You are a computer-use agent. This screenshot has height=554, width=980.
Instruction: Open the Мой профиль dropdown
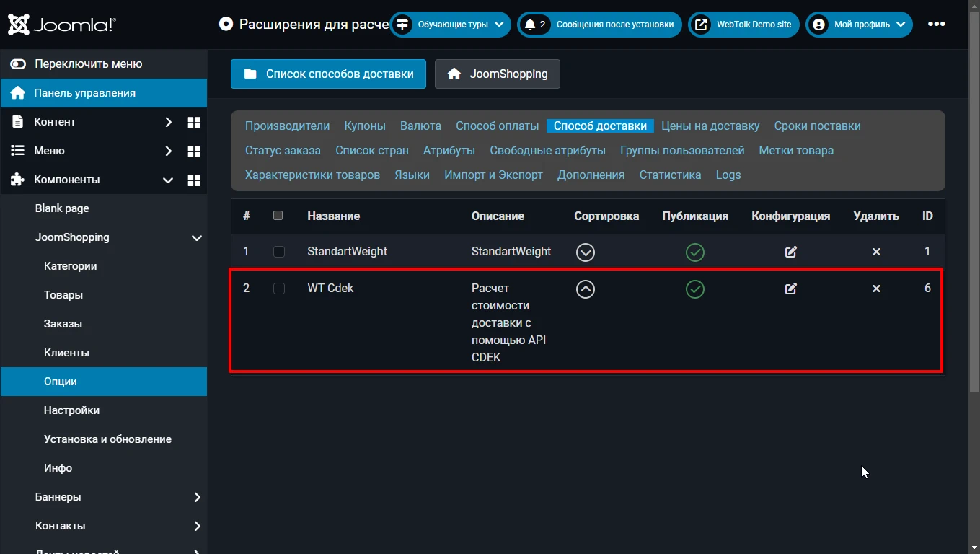click(x=859, y=25)
